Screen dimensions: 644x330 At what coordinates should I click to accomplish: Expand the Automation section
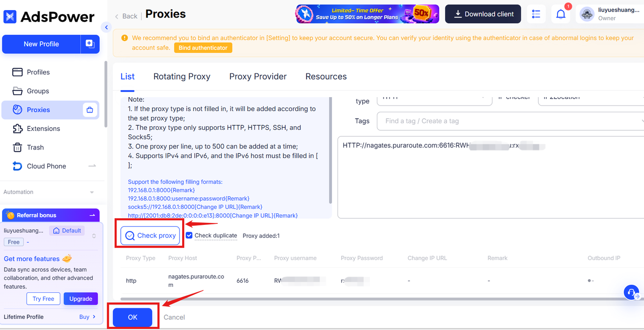[92, 192]
